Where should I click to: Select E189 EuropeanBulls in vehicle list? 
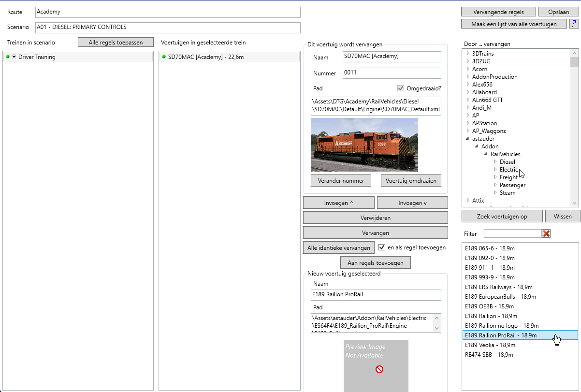[520, 297]
